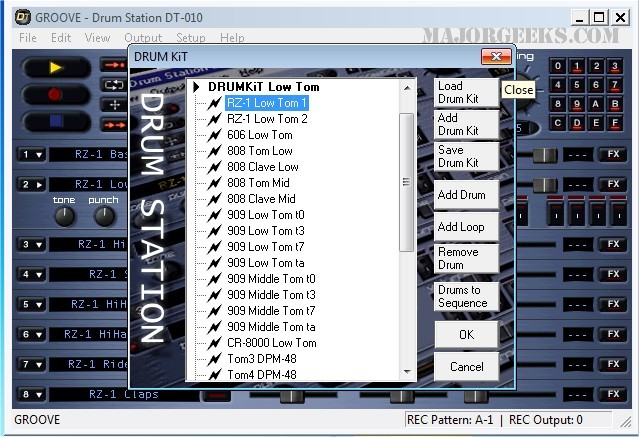Select 808 Tom Low in the list
The height and width of the screenshot is (437, 639).
[x=260, y=151]
